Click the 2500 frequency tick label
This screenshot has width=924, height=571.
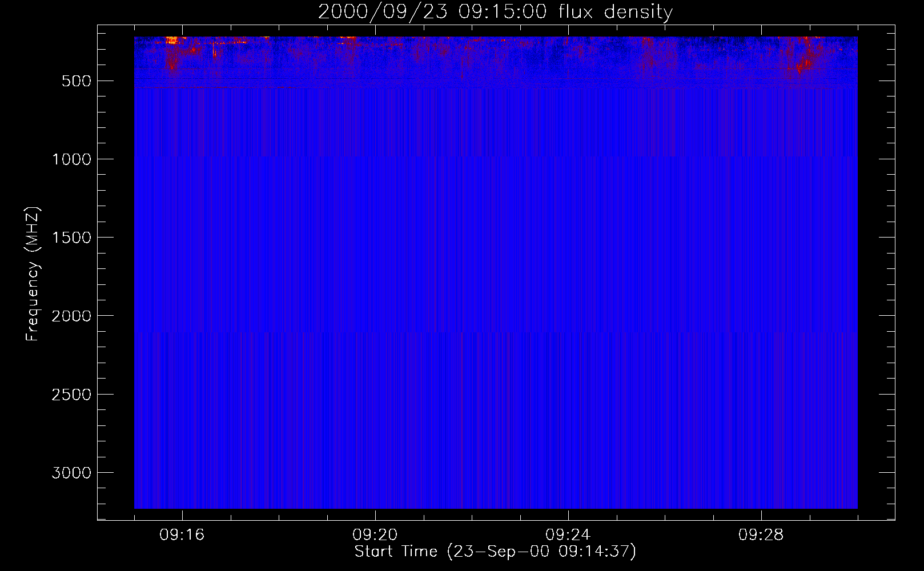click(x=71, y=395)
